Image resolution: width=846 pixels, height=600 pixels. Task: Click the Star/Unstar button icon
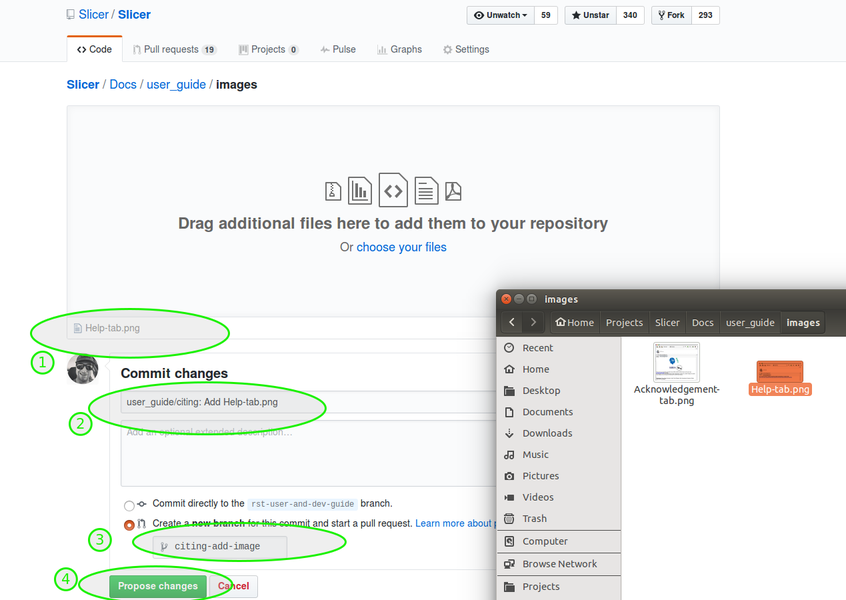pos(576,16)
